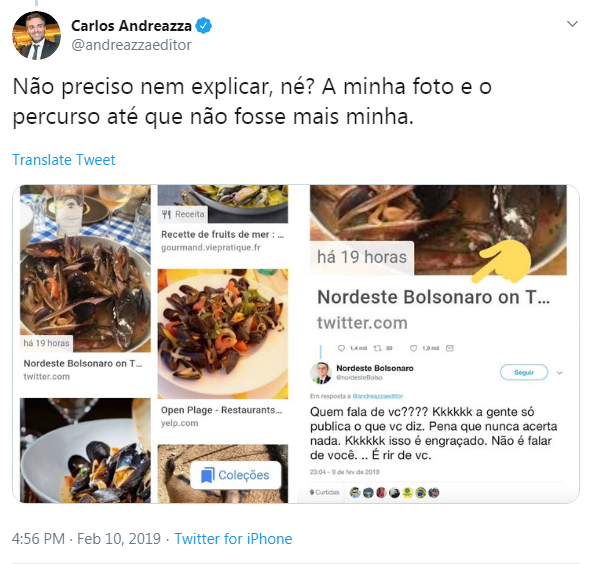This screenshot has width=598, height=564.
Task: Click the Receita fork-and-knife tag
Action: point(183,214)
